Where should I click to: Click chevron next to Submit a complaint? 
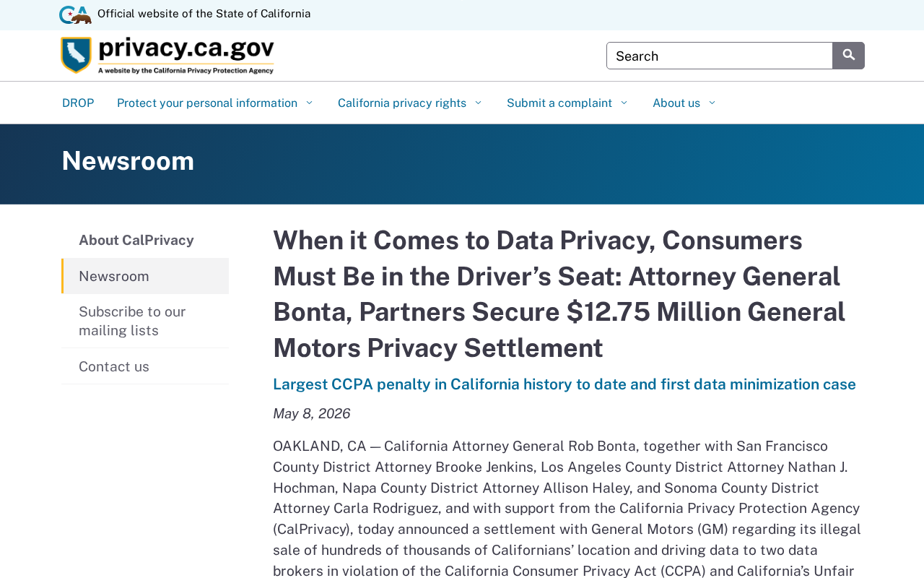tap(624, 103)
